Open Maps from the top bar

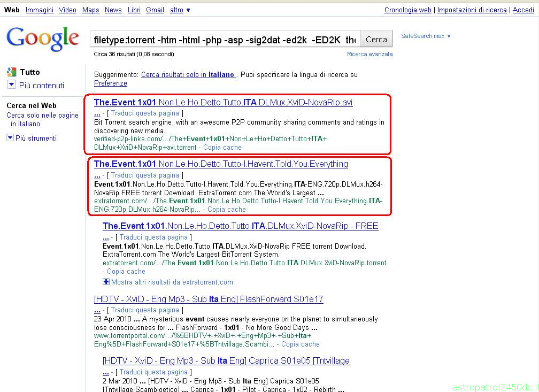pyautogui.click(x=91, y=10)
